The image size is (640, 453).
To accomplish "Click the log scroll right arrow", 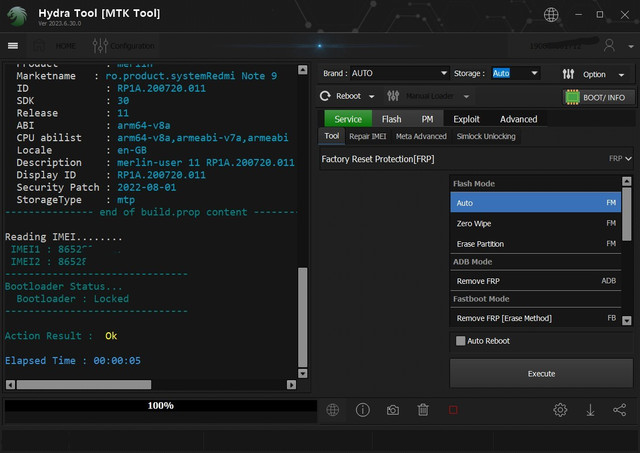I will [x=291, y=384].
